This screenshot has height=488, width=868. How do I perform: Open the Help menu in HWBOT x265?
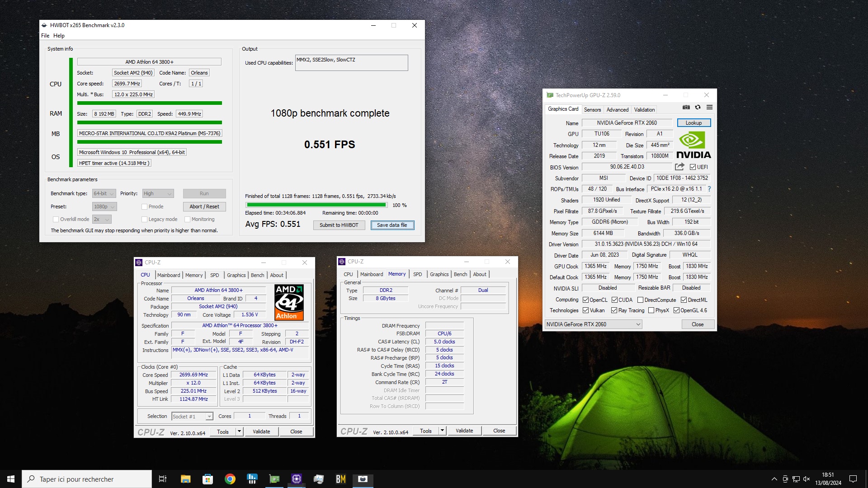pyautogui.click(x=59, y=36)
